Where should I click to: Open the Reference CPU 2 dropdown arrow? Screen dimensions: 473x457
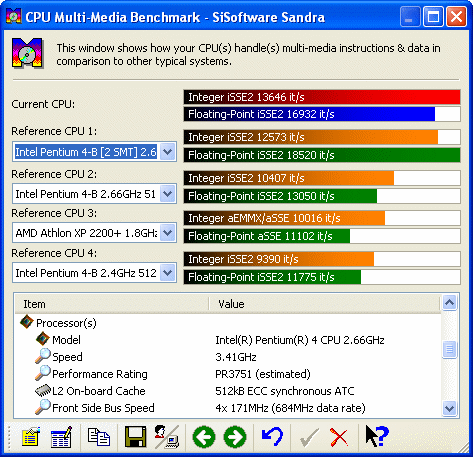(168, 194)
